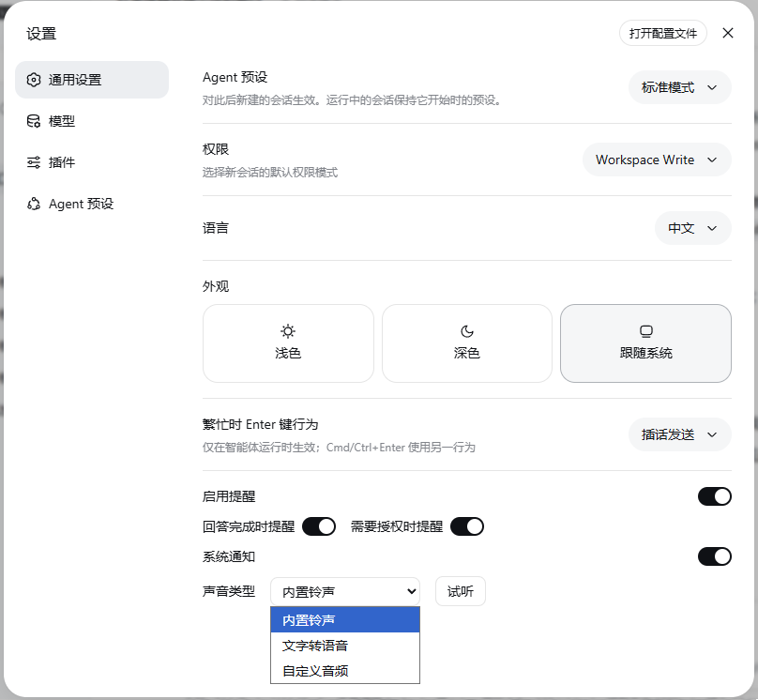Toggle the 需要授权时提醒 switch

tap(467, 526)
